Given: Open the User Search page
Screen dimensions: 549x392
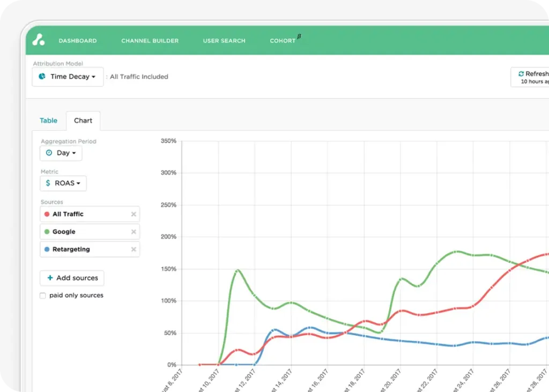Looking at the screenshot, I should [224, 41].
